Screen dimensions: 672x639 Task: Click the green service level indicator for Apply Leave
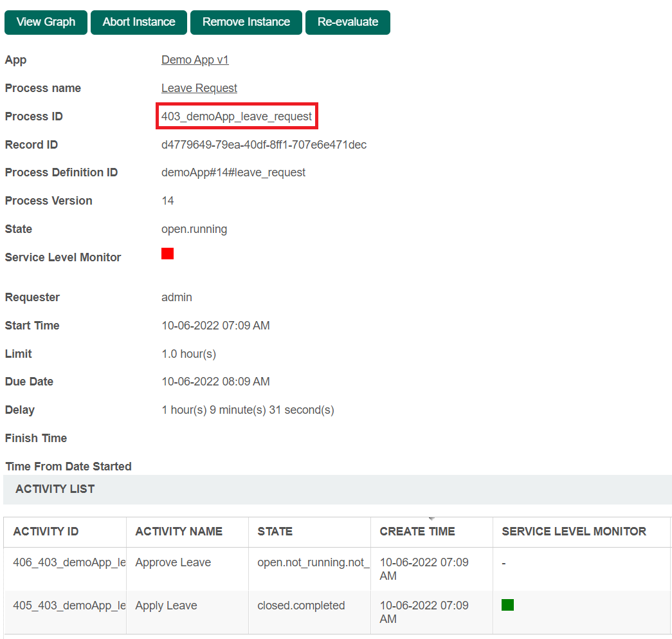(x=507, y=605)
